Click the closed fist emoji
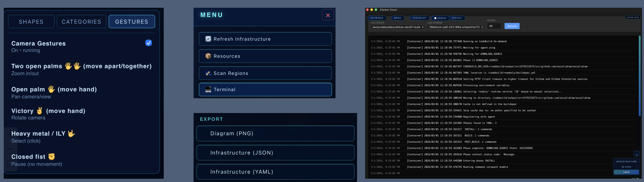This screenshot has height=182, width=644. click(52, 156)
